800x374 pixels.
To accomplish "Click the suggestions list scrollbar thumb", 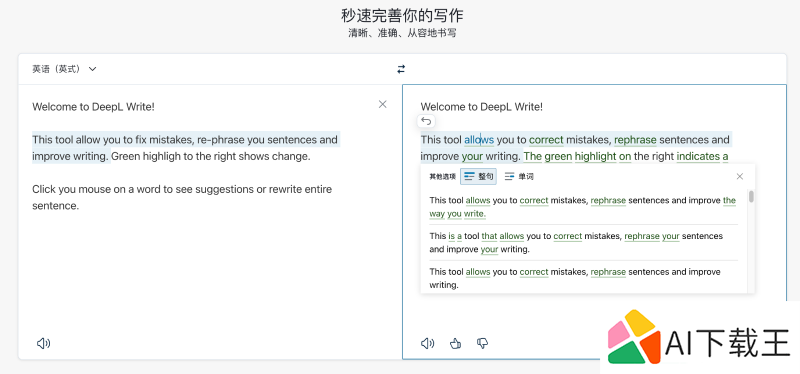I will (752, 196).
